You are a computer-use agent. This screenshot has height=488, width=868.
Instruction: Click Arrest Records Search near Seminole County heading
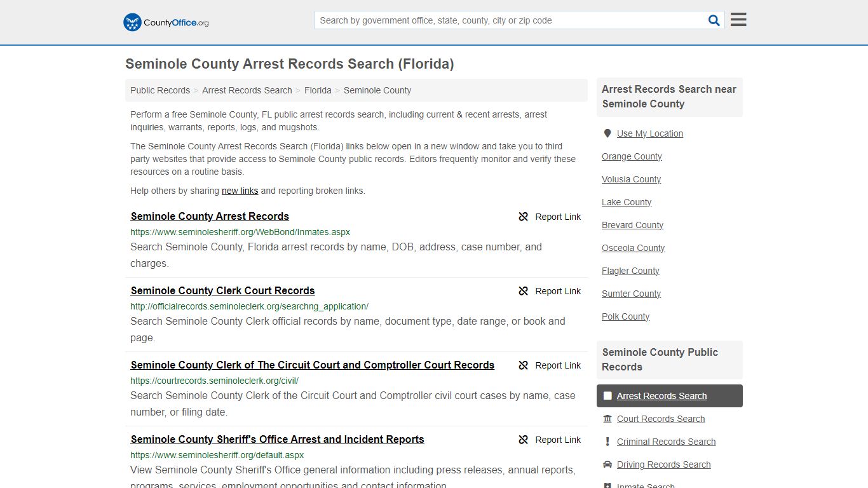pos(669,97)
